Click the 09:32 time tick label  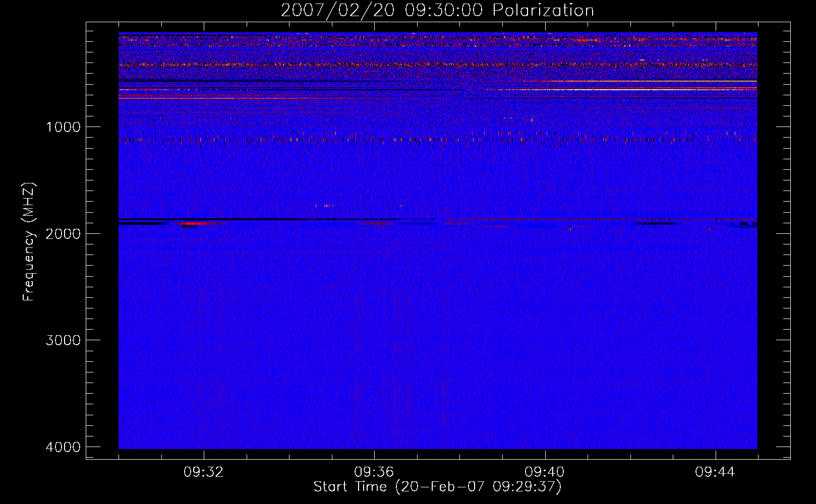coord(204,472)
